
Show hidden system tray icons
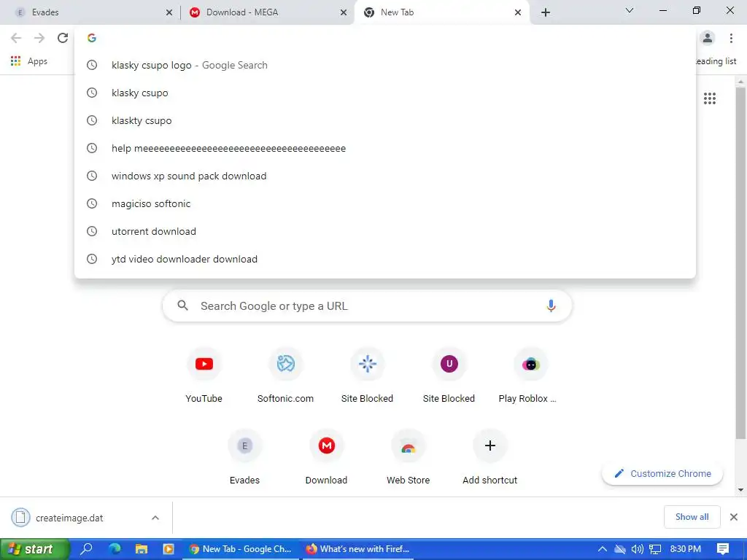602,549
